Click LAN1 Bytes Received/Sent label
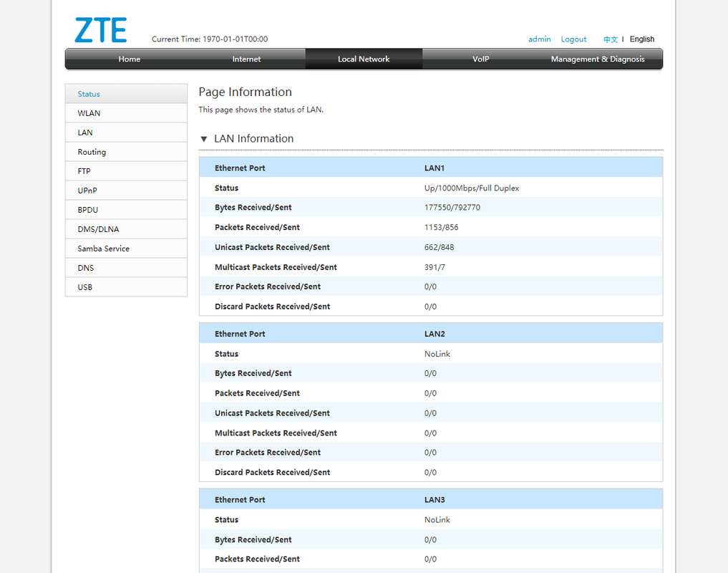 253,207
